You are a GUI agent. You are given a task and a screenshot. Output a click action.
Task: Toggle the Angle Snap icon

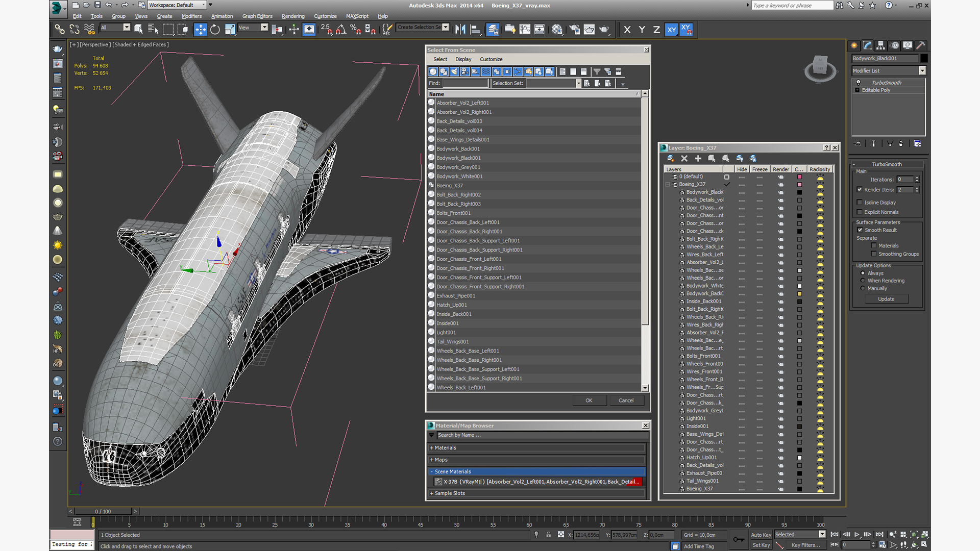click(341, 30)
